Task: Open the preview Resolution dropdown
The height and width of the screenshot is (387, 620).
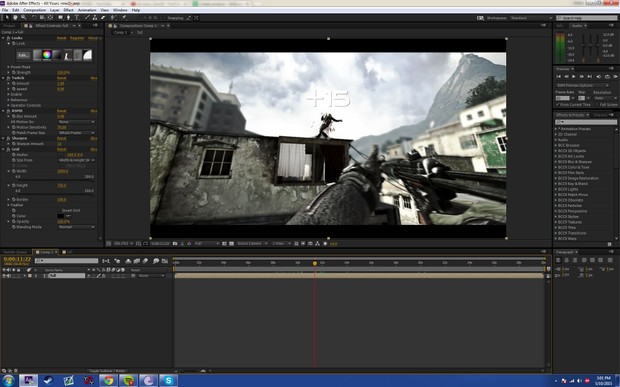Action: point(605,98)
